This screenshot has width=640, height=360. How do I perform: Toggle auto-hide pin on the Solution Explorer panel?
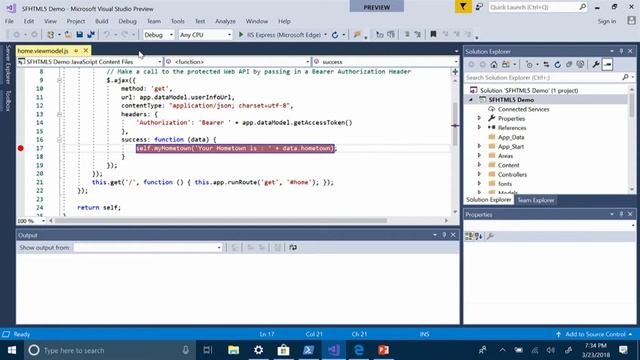(x=621, y=51)
